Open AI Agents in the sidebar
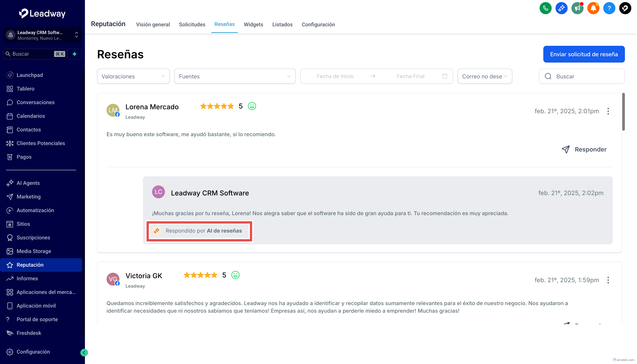The width and height of the screenshot is (637, 364). coord(28,183)
